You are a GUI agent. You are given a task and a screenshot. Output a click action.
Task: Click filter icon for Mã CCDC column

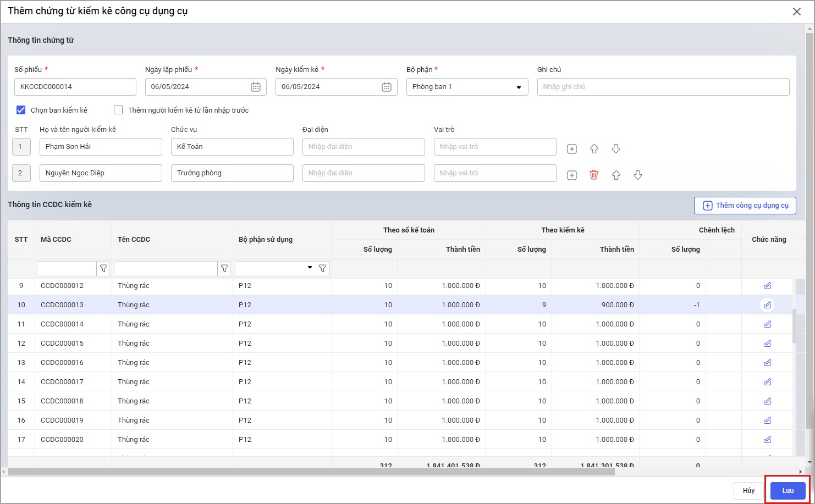coord(103,269)
